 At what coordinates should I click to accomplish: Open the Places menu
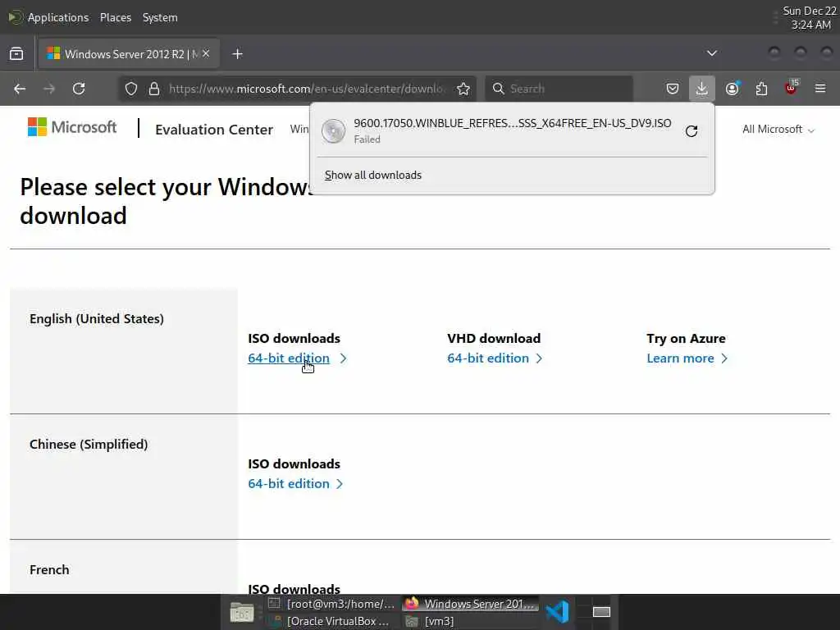115,18
